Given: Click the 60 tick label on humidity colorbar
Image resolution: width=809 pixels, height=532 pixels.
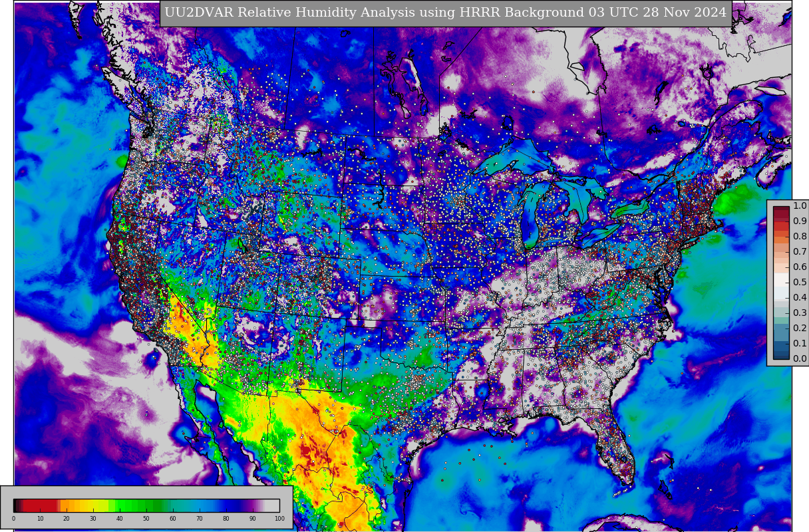Looking at the screenshot, I should 173,519.
